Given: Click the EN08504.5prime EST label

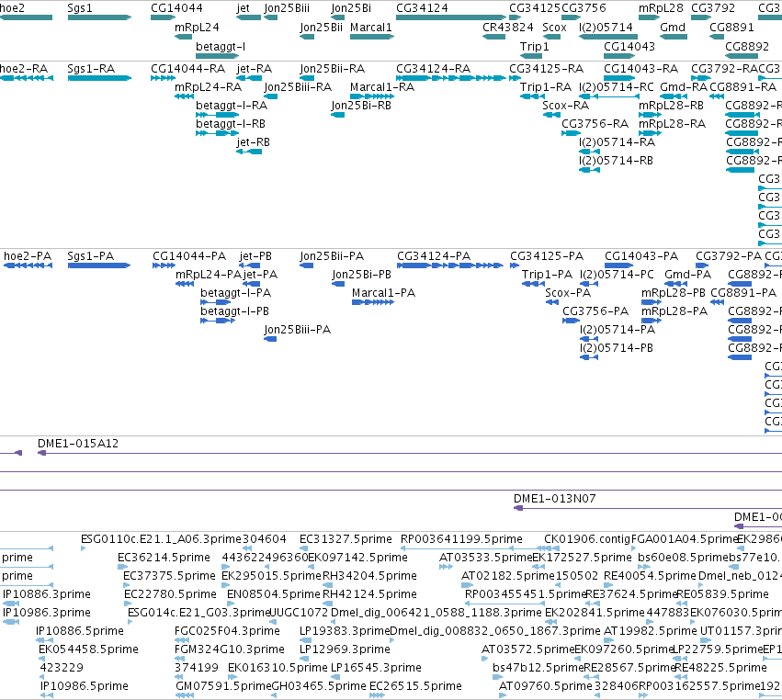Looking at the screenshot, I should pyautogui.click(x=274, y=594).
